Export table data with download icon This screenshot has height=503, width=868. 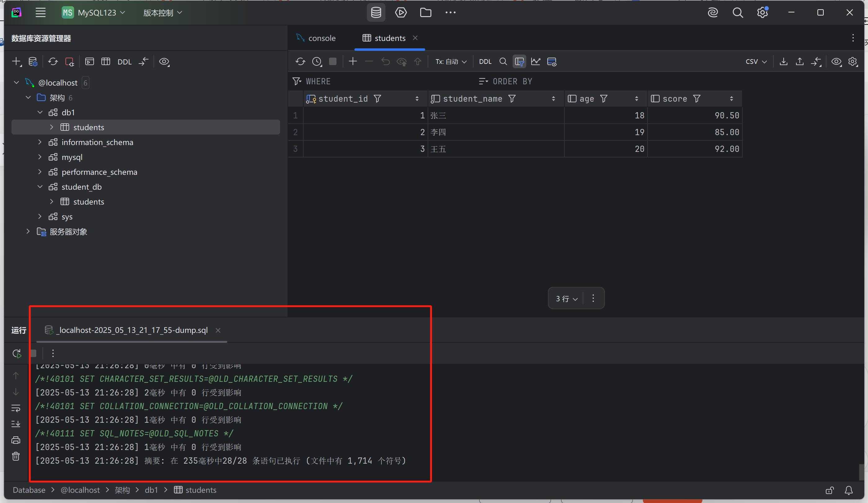pos(784,62)
